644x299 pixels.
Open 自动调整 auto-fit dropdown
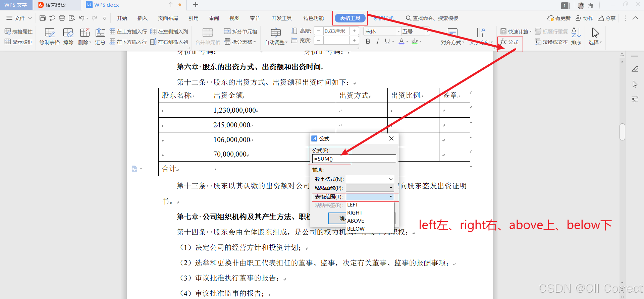click(x=276, y=37)
